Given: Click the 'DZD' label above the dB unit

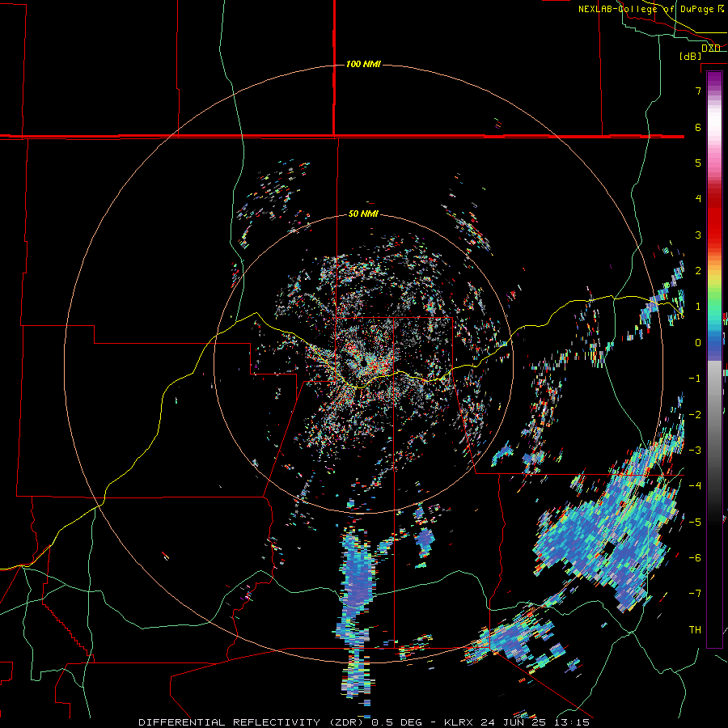Looking at the screenshot, I should pos(711,48).
